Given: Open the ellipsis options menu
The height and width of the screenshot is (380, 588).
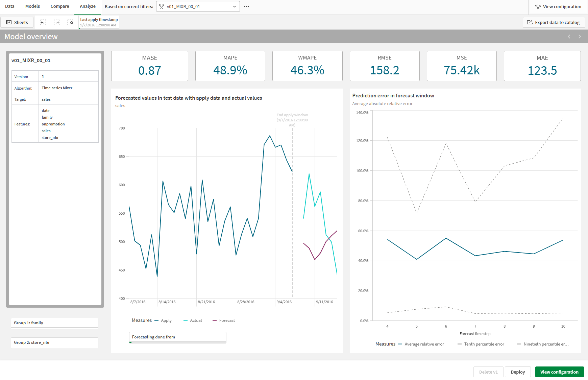Looking at the screenshot, I should pos(246,6).
